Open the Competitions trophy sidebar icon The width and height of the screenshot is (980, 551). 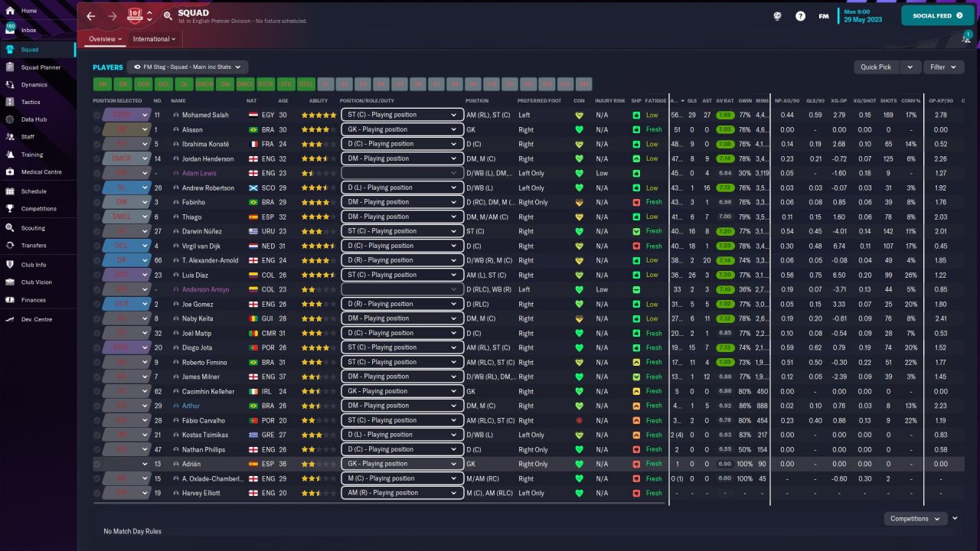point(10,208)
